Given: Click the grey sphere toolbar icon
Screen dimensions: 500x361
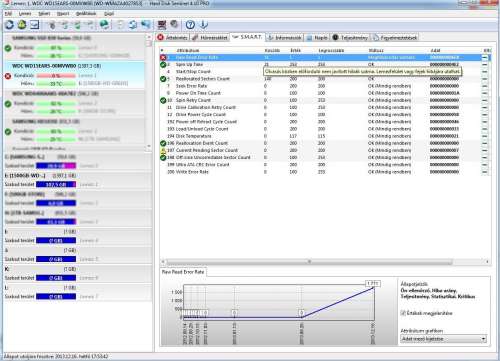Looking at the screenshot, I should (174, 25).
